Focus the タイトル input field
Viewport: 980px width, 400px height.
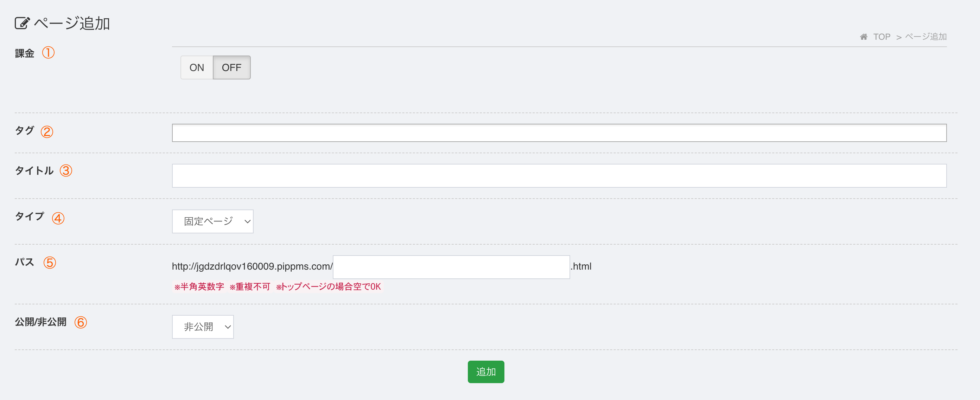tap(559, 176)
